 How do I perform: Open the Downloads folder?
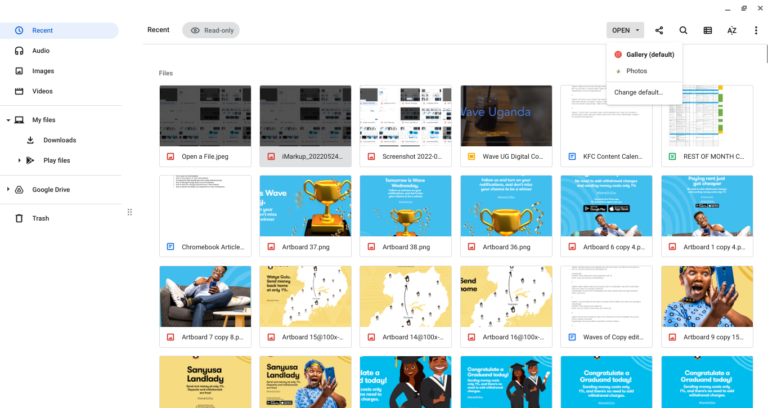(x=59, y=140)
